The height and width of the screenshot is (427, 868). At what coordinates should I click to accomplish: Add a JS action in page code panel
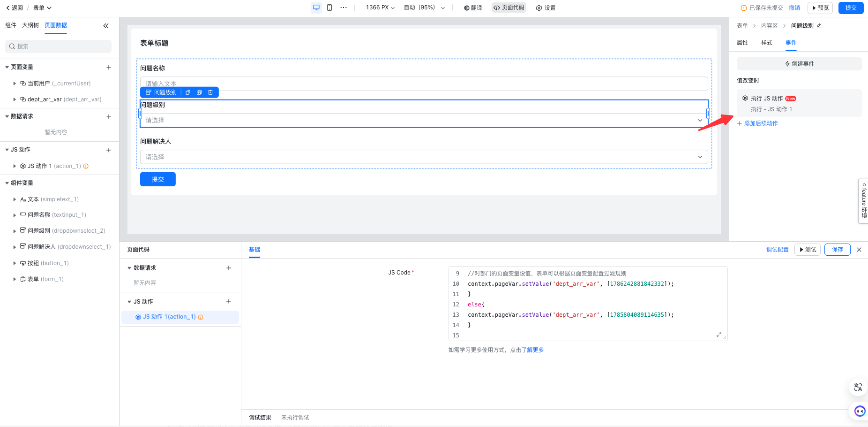(x=229, y=301)
